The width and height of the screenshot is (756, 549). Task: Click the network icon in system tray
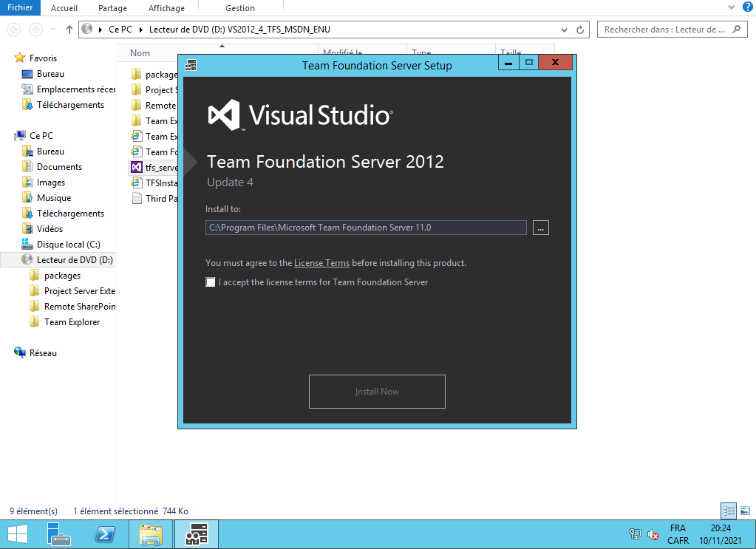click(x=635, y=534)
